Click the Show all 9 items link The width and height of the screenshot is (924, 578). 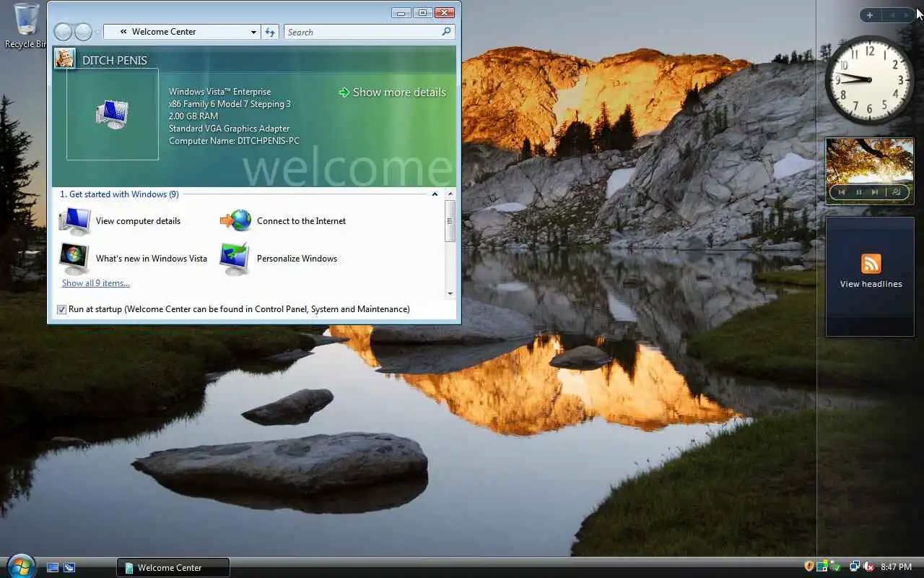click(96, 283)
